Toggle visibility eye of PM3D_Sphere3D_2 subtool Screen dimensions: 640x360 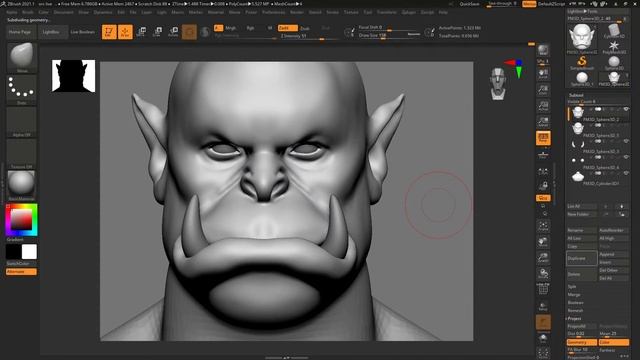click(x=626, y=109)
